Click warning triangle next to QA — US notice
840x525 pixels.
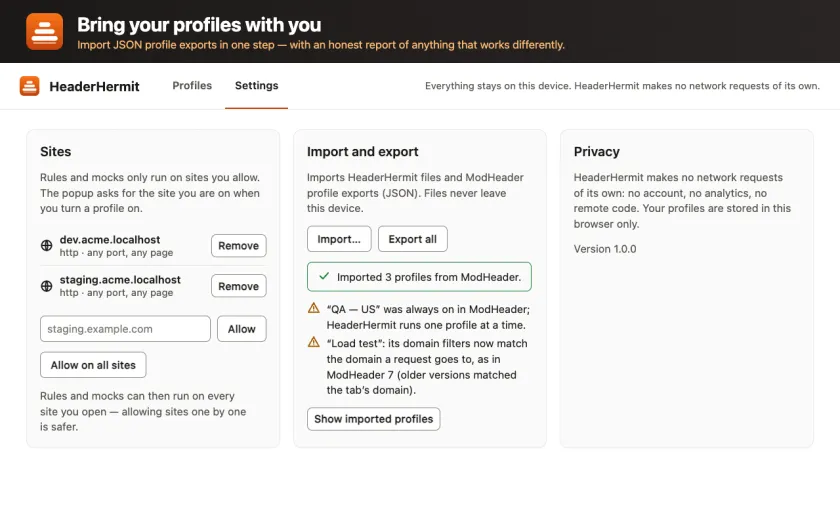[x=313, y=308]
